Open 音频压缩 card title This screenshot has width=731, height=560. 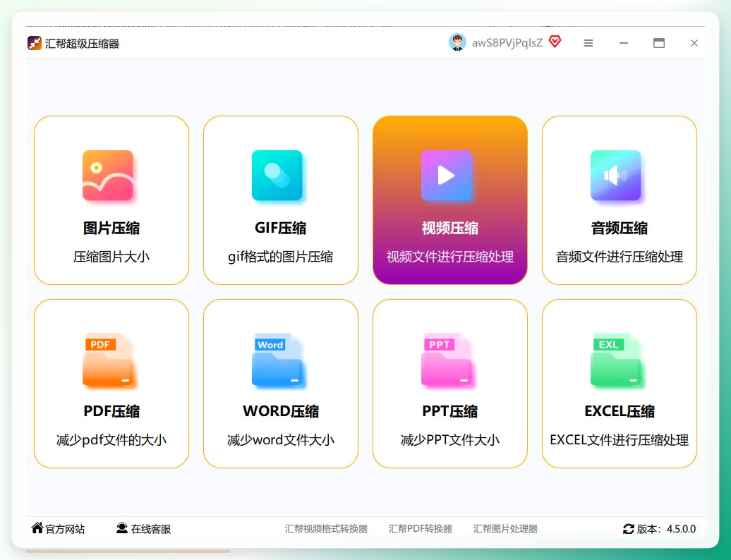(x=619, y=229)
